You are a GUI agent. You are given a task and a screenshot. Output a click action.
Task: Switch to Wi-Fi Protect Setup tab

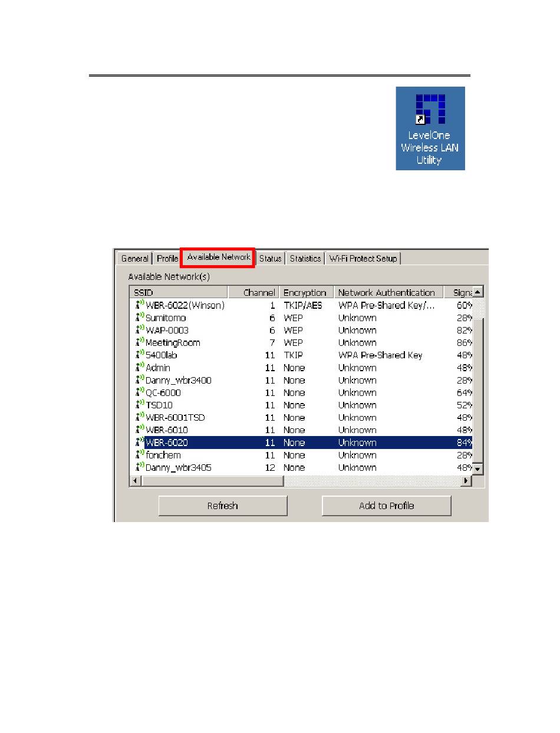tap(363, 258)
